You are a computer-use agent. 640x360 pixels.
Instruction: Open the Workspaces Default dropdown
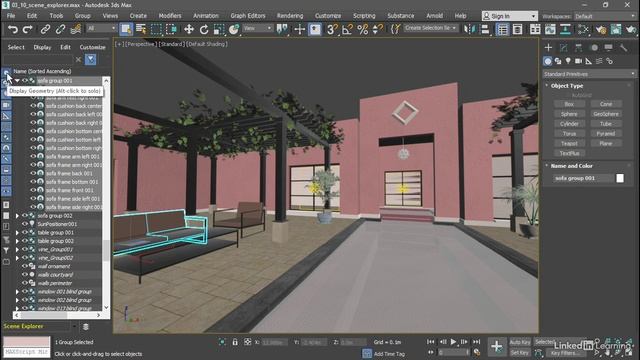click(605, 16)
